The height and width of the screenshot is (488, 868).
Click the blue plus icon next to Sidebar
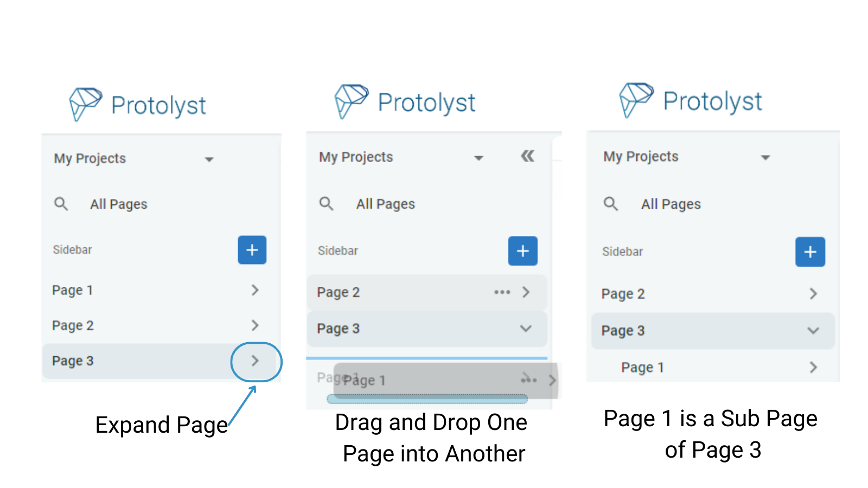[252, 250]
